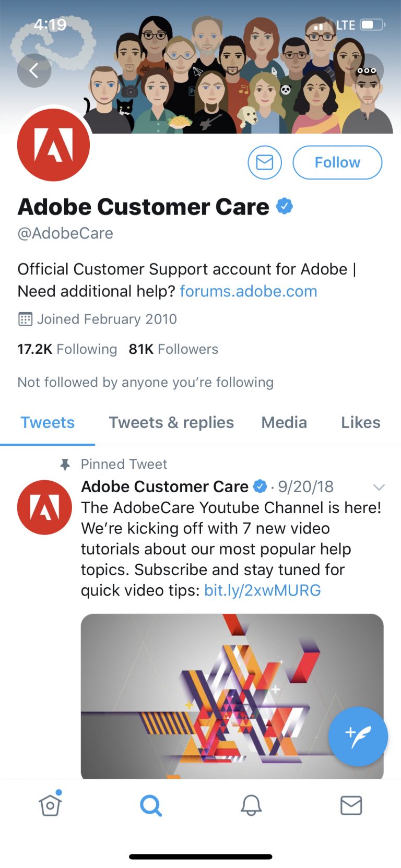Open the Notifications bell tab
The width and height of the screenshot is (401, 868).
pyautogui.click(x=251, y=805)
